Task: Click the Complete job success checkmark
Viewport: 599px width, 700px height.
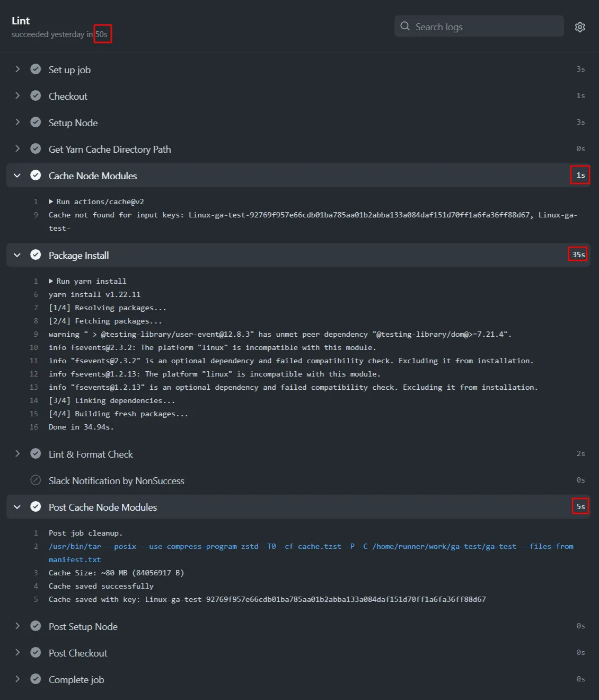Action: click(36, 679)
